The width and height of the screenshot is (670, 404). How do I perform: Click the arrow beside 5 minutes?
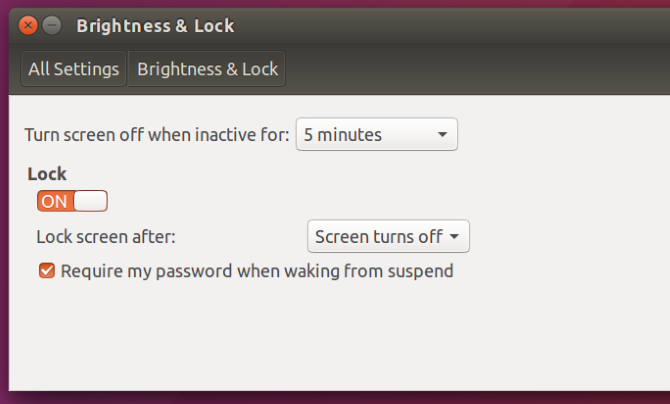[x=442, y=134]
